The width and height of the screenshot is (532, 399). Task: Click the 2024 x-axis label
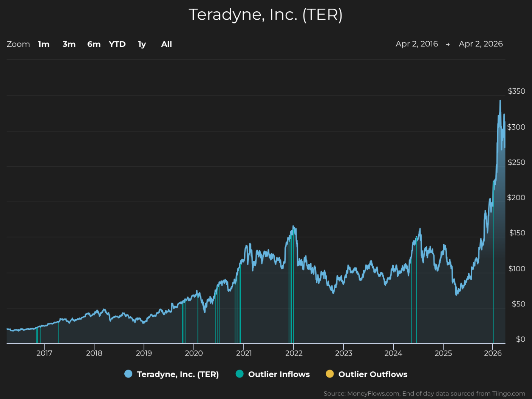point(393,353)
